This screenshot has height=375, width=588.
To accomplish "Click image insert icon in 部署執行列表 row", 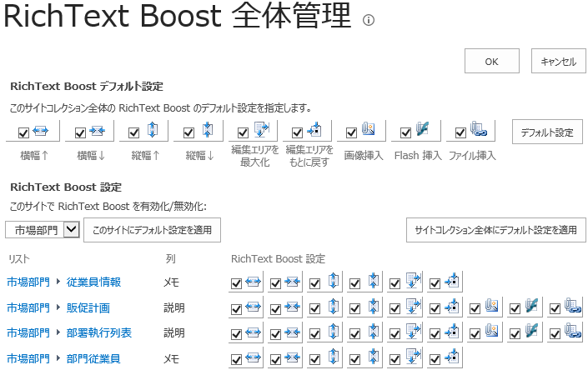I will click(491, 331).
